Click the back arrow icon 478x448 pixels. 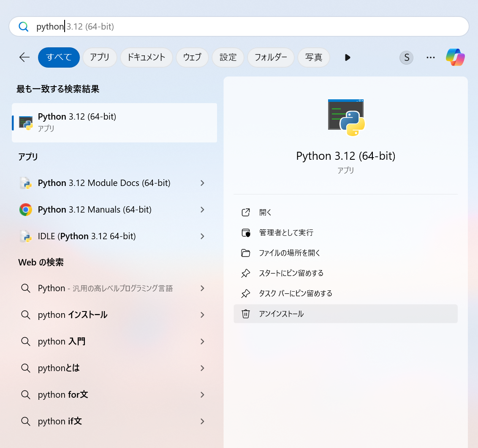tap(24, 57)
